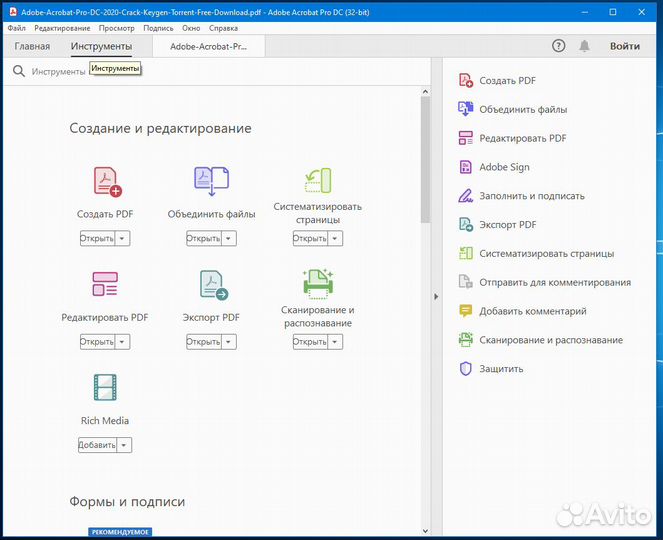Click scrollbar up arrow in tools pane
Image resolution: width=663 pixels, height=540 pixels.
(x=425, y=91)
